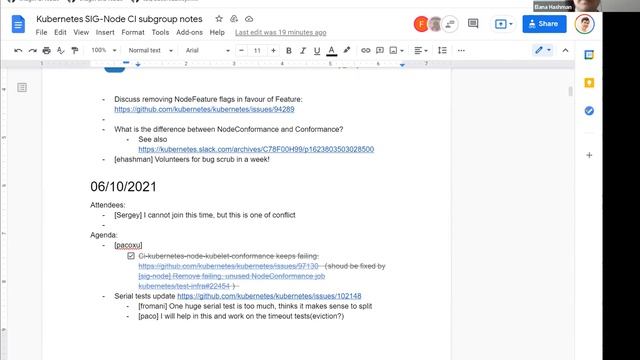Uncheck the Ci-kubernetes-node-kubelet-conformance checklist item
The image size is (640, 360).
pyautogui.click(x=131, y=256)
